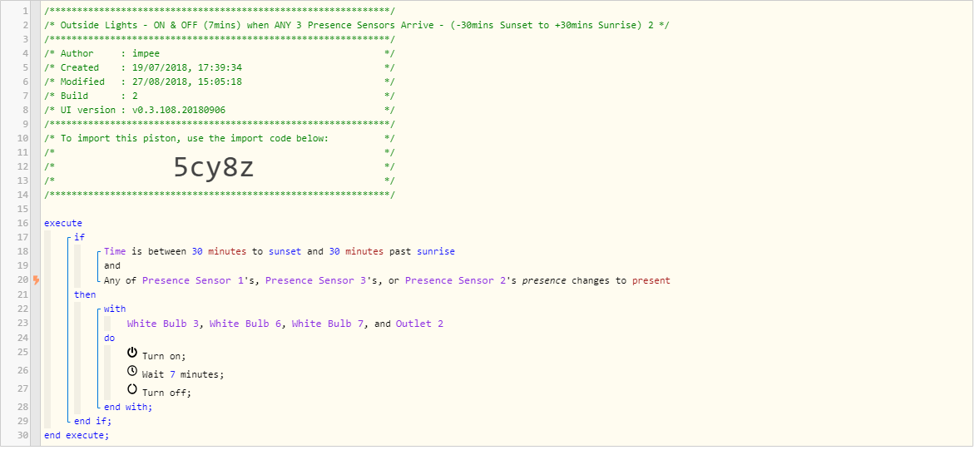Click 'end with;' on line 28
Screen dimensions: 980x450
point(129,407)
